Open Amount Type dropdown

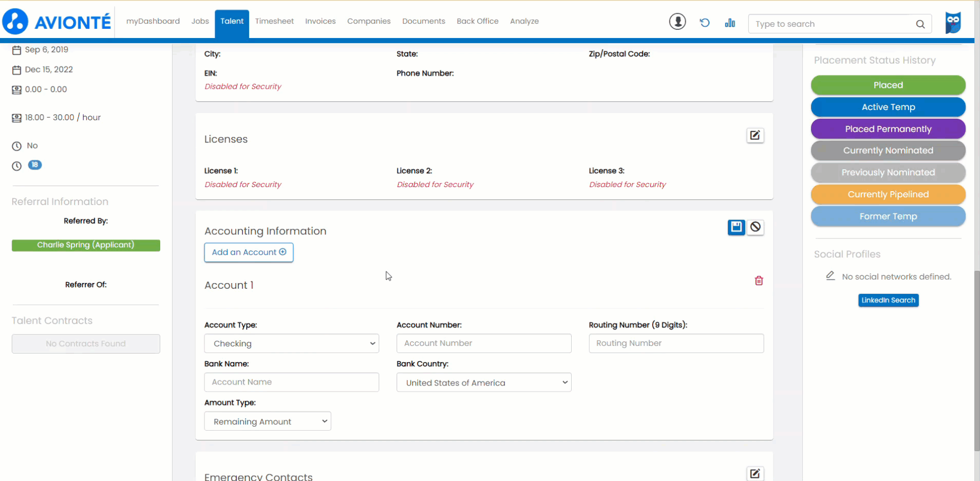(268, 421)
